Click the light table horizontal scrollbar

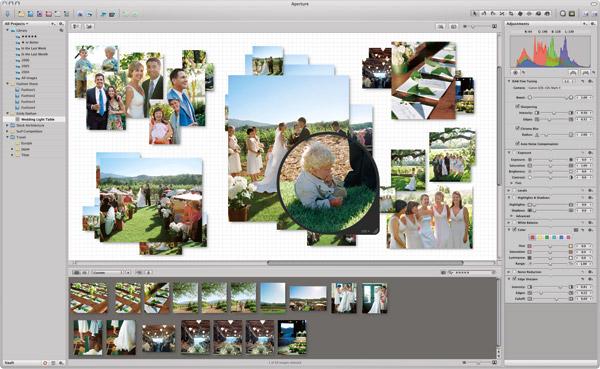pyautogui.click(x=365, y=263)
